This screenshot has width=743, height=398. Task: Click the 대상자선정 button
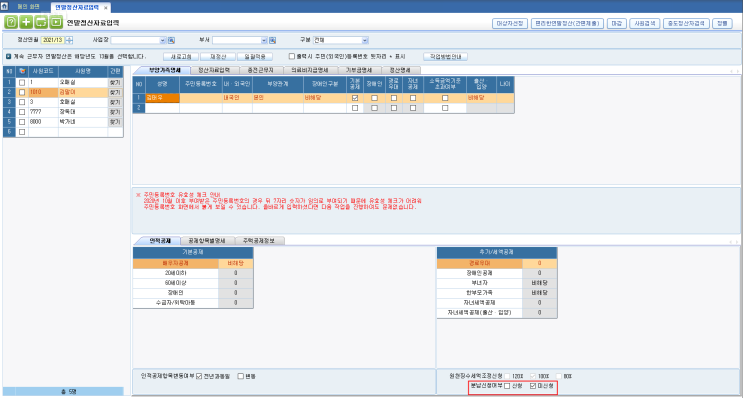tap(510, 23)
